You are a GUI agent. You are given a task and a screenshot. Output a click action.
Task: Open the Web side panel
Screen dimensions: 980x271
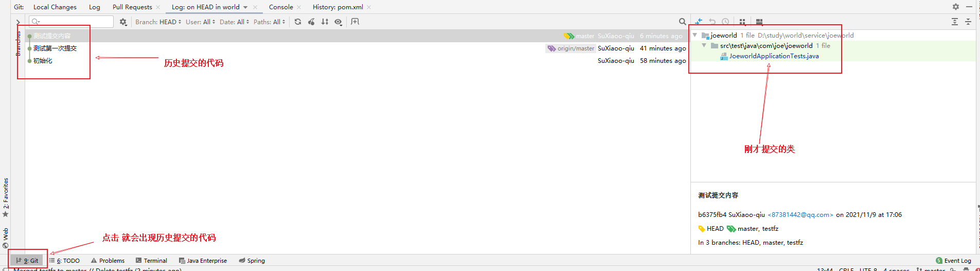click(6, 238)
